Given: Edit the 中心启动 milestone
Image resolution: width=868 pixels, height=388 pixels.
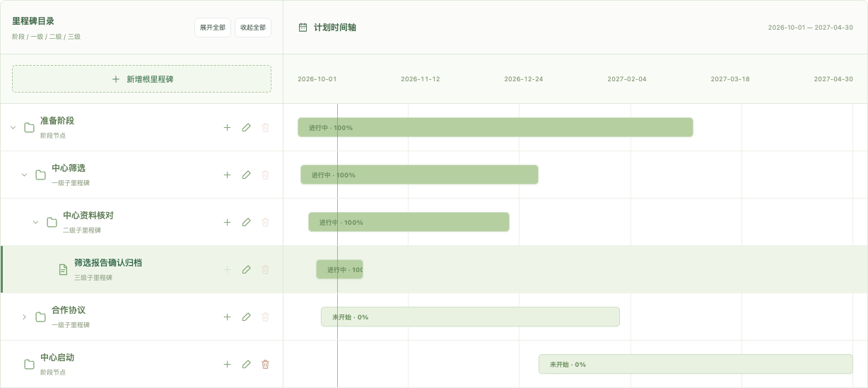Looking at the screenshot, I should (246, 365).
